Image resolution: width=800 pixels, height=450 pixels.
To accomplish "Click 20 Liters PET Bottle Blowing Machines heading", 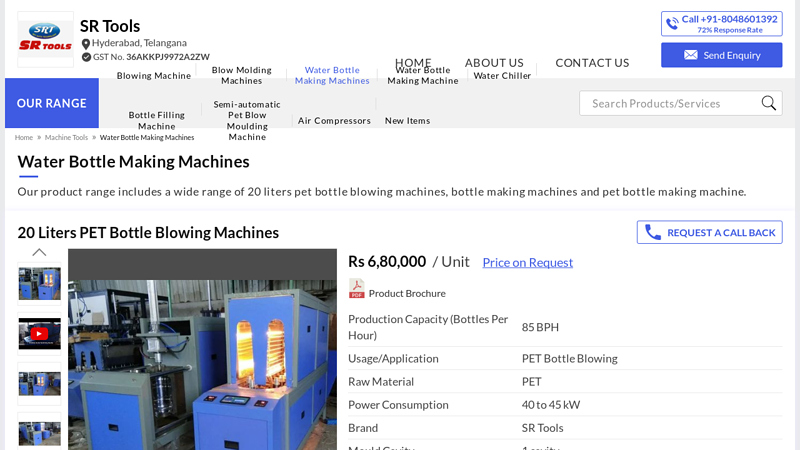I will pyautogui.click(x=148, y=233).
